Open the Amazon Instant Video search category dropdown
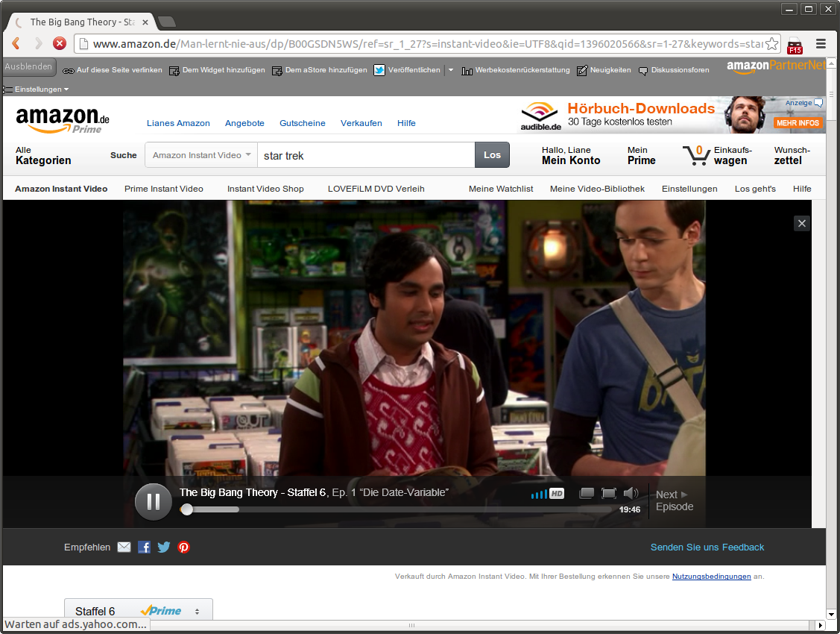The width and height of the screenshot is (840, 634). tap(201, 155)
